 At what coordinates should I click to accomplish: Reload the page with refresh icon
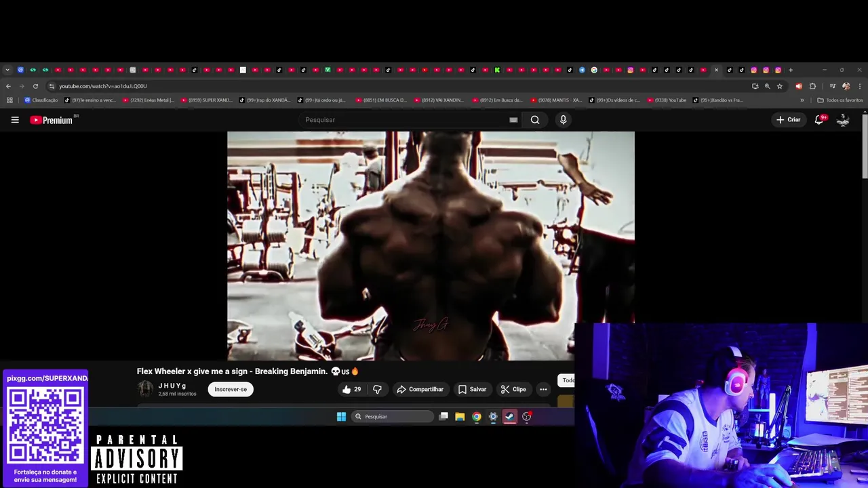pos(35,86)
